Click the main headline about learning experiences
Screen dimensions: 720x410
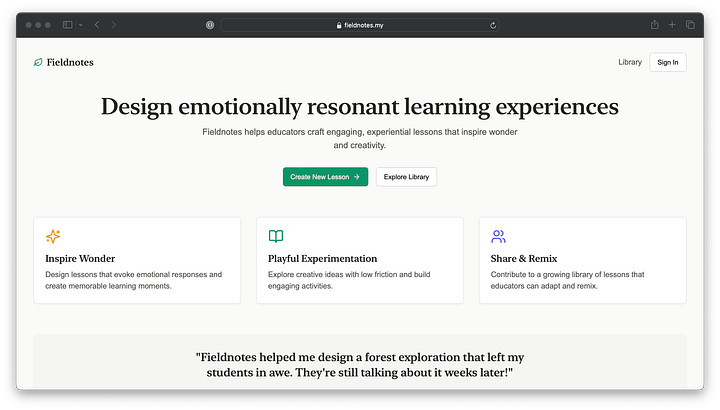pyautogui.click(x=360, y=107)
